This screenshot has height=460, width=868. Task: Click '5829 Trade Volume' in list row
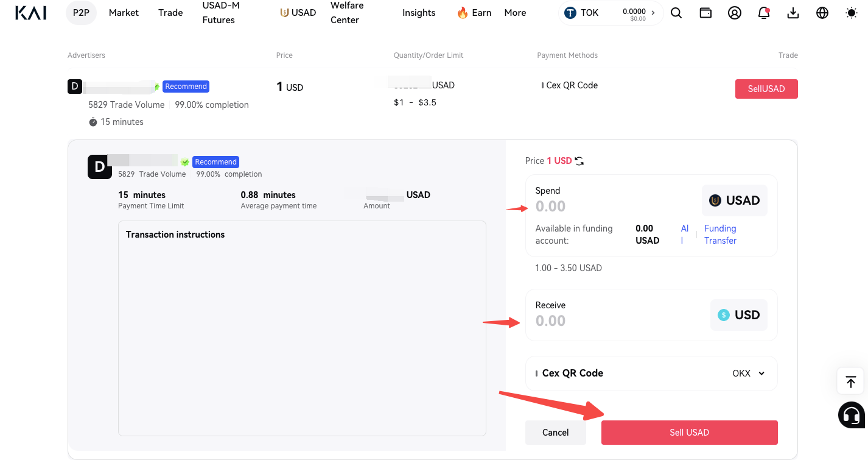click(127, 105)
